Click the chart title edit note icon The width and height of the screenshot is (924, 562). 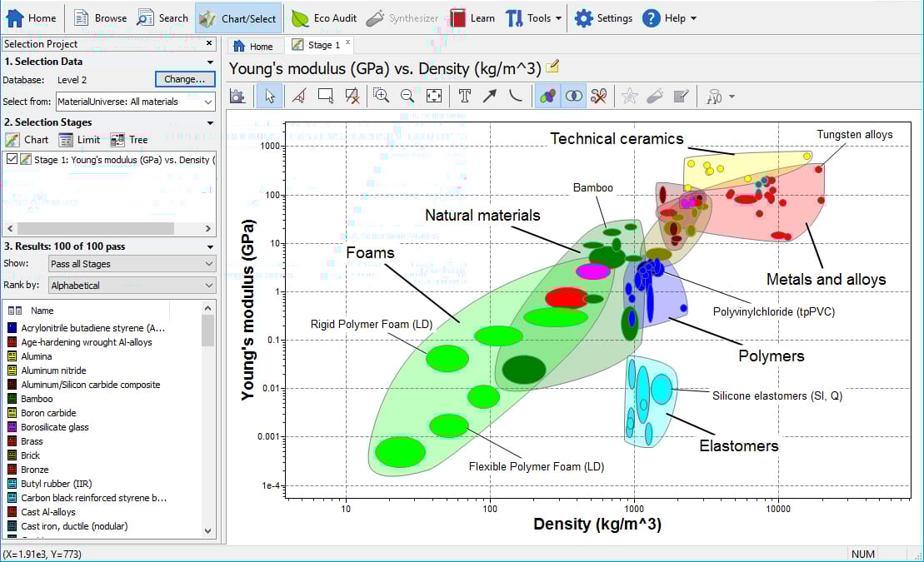coord(552,67)
